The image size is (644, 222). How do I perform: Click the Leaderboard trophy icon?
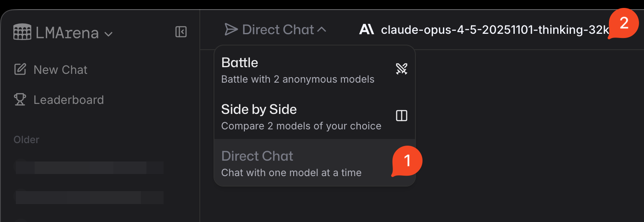tap(20, 100)
